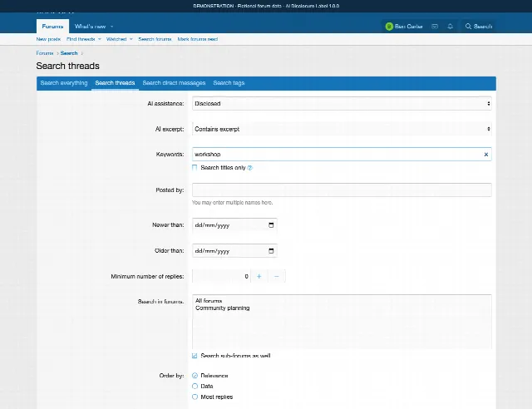This screenshot has width=532, height=409.
Task: Go to New posts
Action: (x=48, y=39)
